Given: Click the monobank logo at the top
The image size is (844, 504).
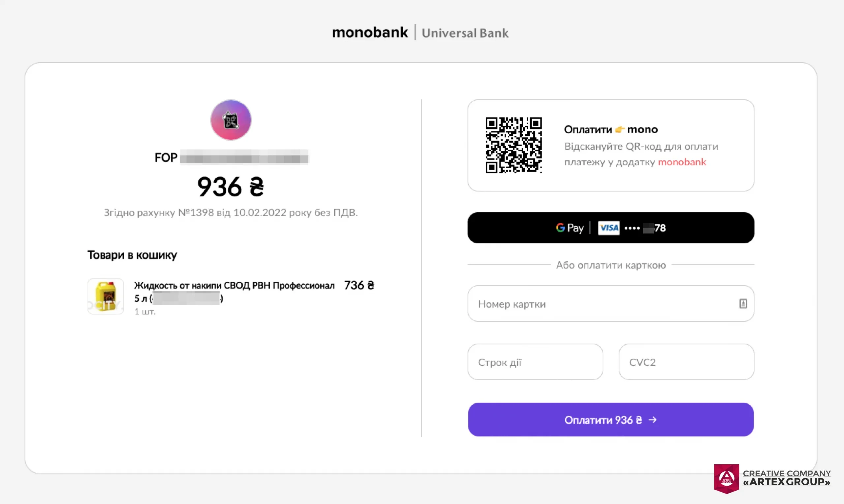Looking at the screenshot, I should click(370, 33).
